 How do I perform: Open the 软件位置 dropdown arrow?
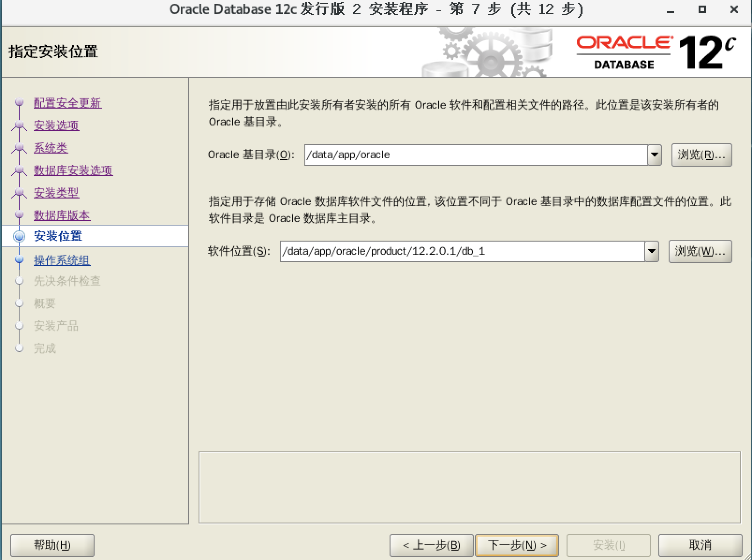[x=651, y=251]
